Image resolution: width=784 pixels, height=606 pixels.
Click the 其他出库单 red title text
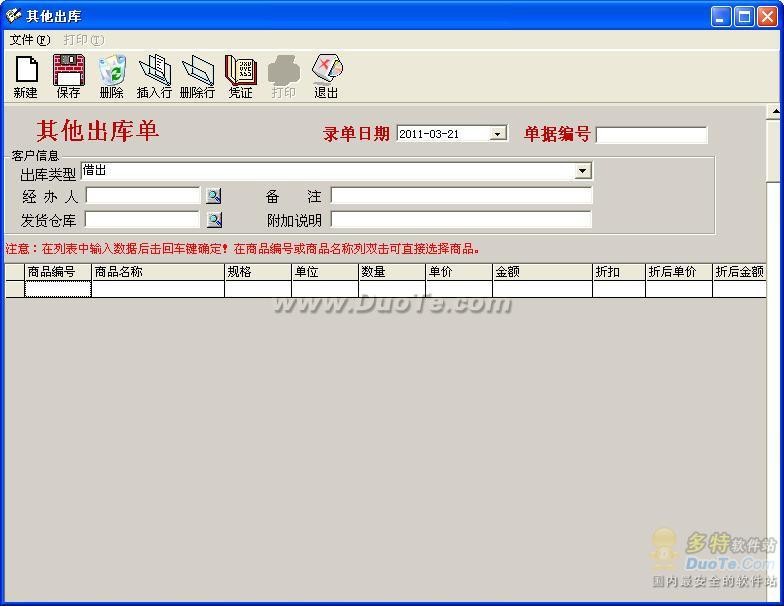[98, 130]
